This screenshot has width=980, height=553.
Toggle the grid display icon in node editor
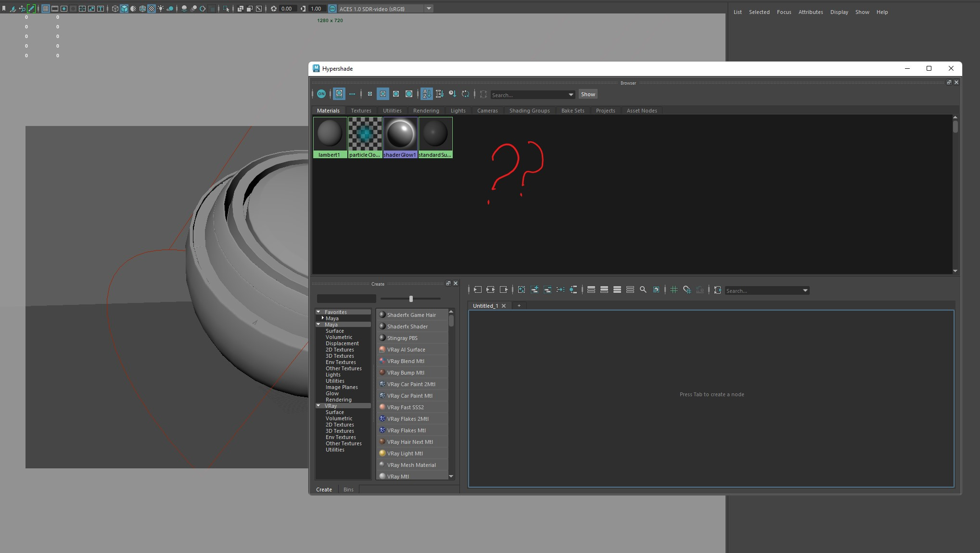pyautogui.click(x=674, y=290)
